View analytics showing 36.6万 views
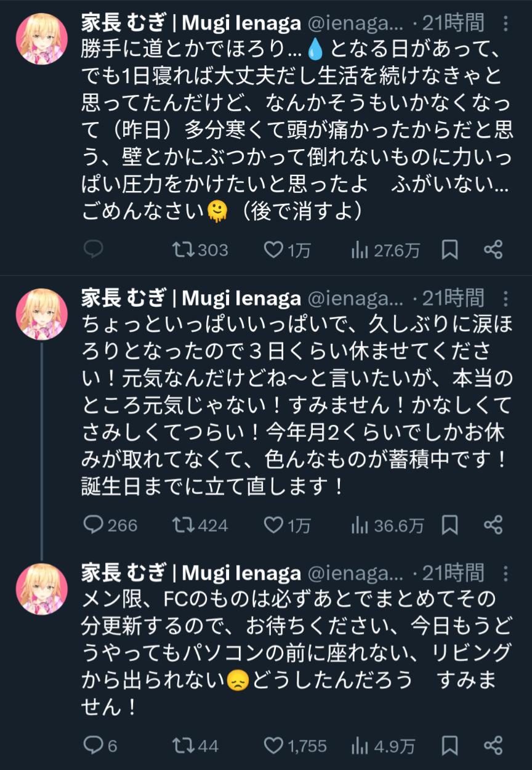 (x=359, y=525)
